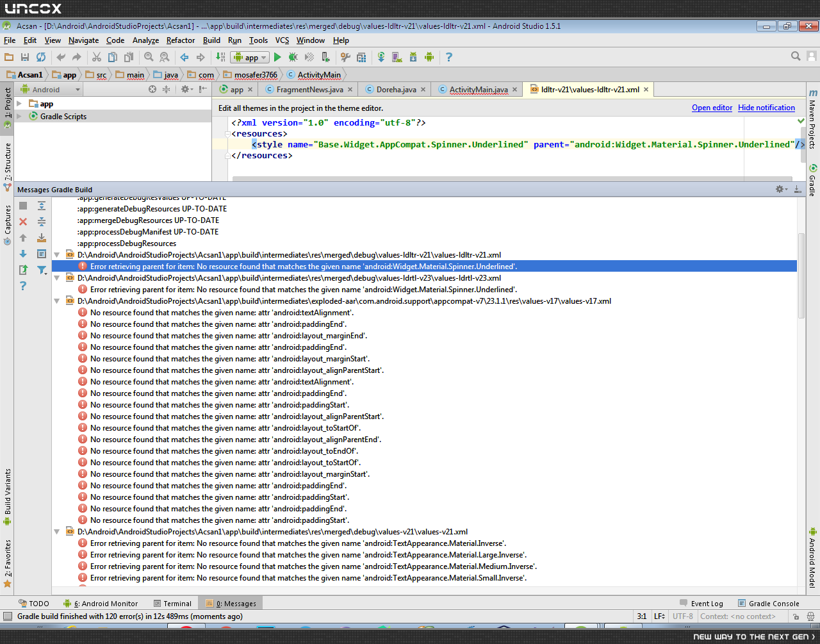
Task: Click the Synchronize refresh icon
Action: [41, 57]
